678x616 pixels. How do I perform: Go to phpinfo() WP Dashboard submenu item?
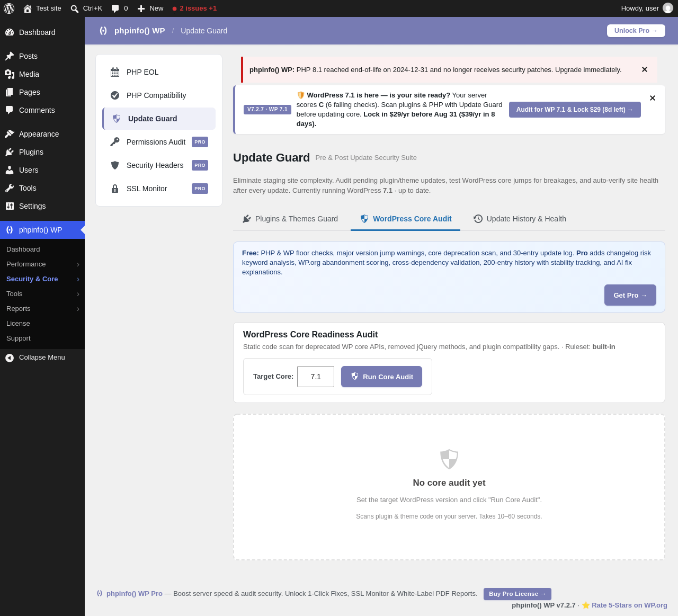[23, 249]
